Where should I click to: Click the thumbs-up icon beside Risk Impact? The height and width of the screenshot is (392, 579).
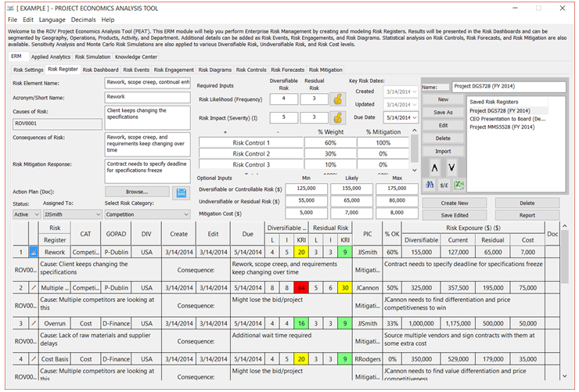coord(337,117)
